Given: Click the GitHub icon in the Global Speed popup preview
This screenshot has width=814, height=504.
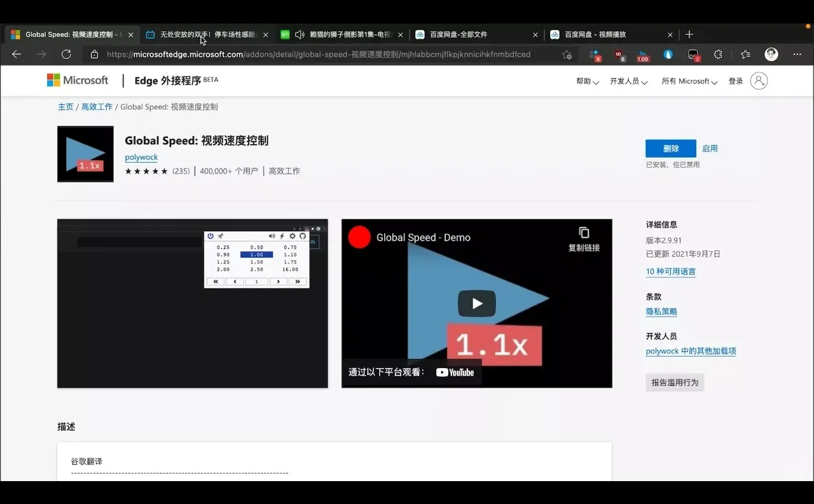Looking at the screenshot, I should (x=303, y=236).
